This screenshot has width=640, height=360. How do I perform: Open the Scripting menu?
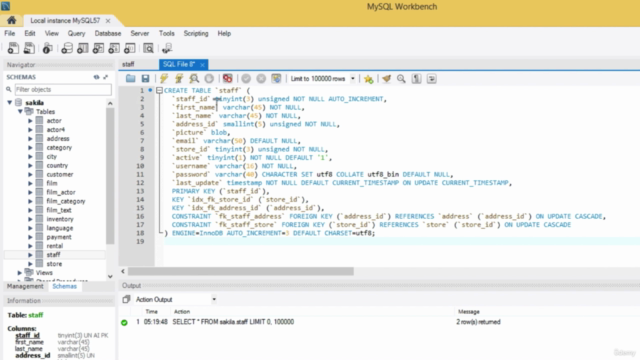pyautogui.click(x=196, y=33)
